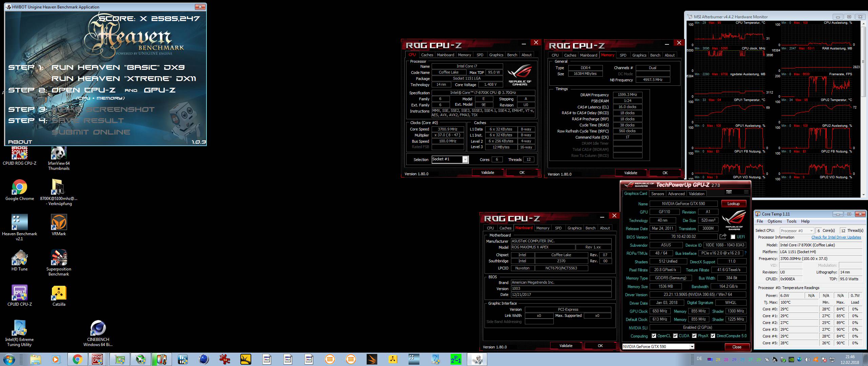Open Caches tab in CPU-Z CPU window
Screen dimensions: 868x366
coord(427,55)
